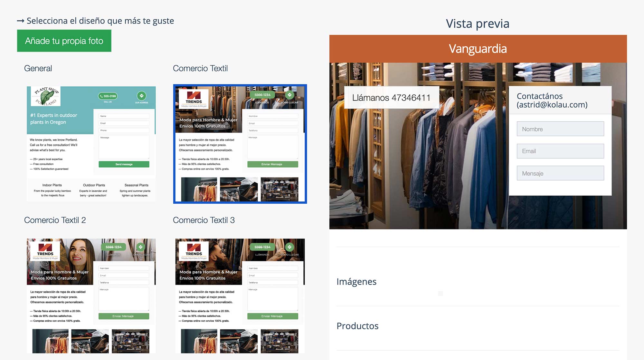Click the 'Comercio Textil 2' label
Screen dimensions: 644x360
55,220
